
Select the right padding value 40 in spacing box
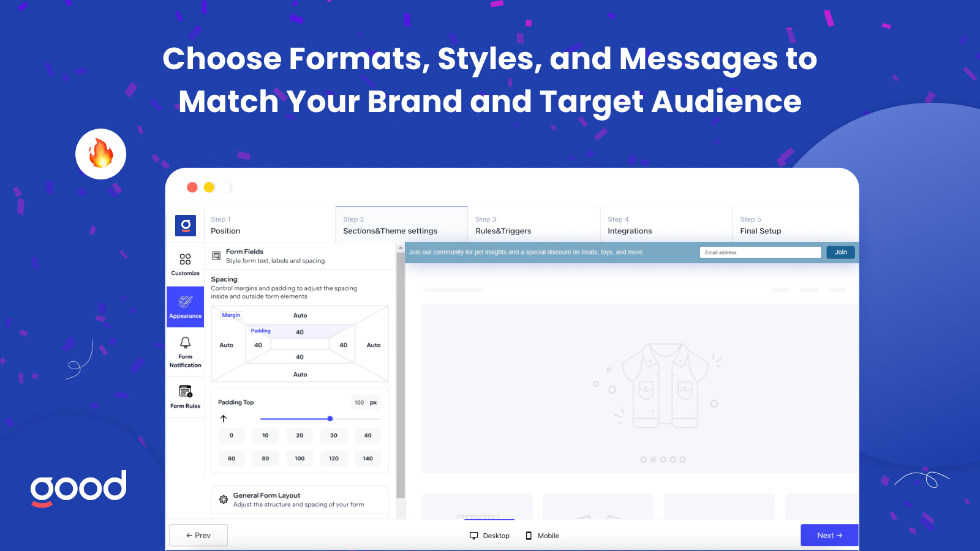pyautogui.click(x=343, y=345)
